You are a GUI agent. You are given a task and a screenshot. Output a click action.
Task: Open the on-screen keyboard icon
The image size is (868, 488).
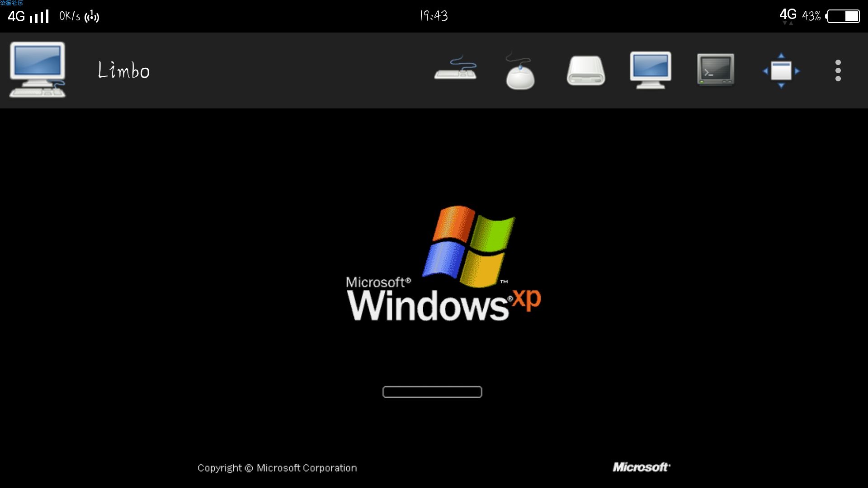(x=455, y=68)
